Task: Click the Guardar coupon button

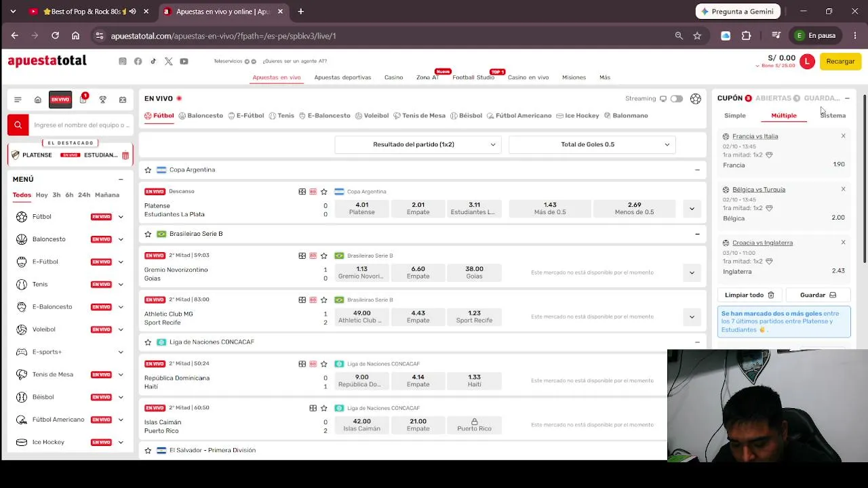Action: (x=818, y=295)
